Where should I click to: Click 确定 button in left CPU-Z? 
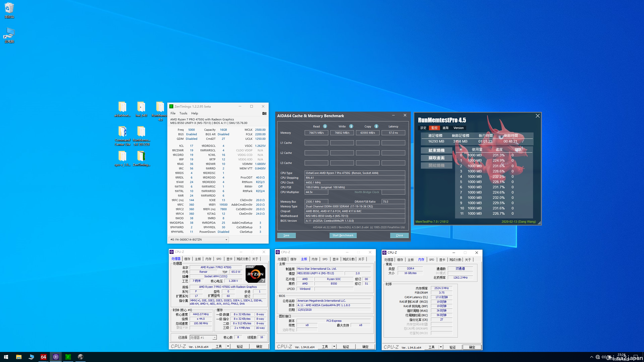(x=259, y=346)
